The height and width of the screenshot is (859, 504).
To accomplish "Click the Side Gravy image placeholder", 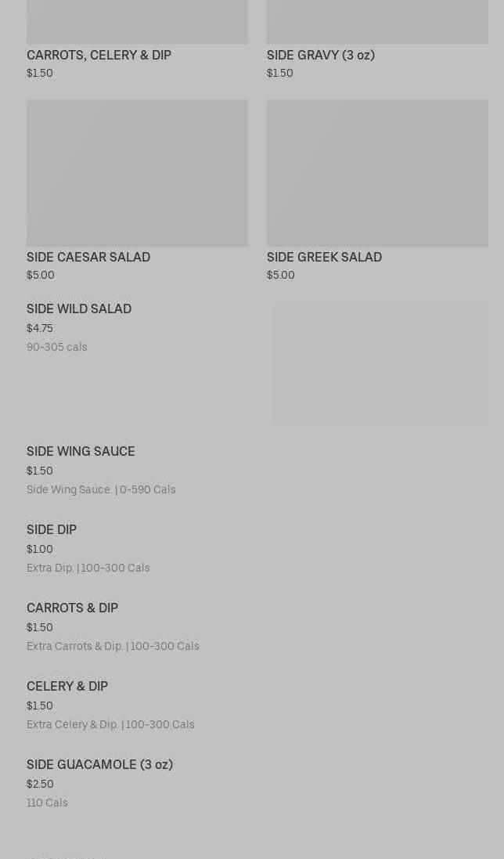I will [377, 21].
